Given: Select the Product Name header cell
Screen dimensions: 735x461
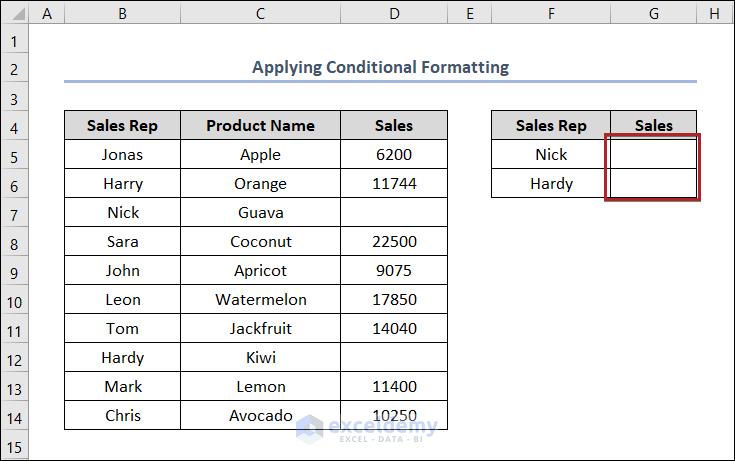Looking at the screenshot, I should tap(260, 126).
